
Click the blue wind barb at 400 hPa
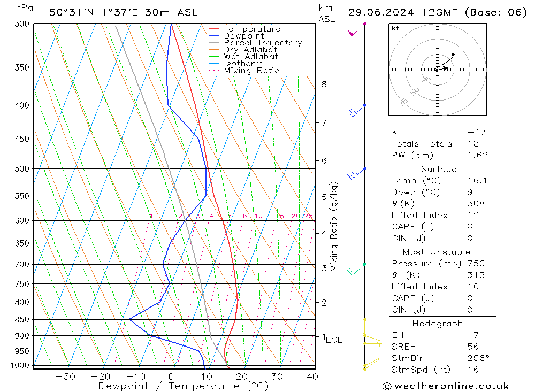point(356,111)
